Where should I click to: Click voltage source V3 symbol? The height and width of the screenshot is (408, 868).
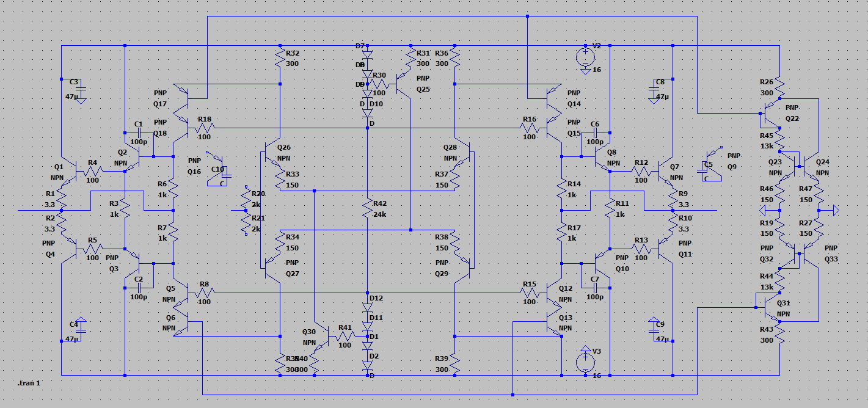click(x=585, y=362)
